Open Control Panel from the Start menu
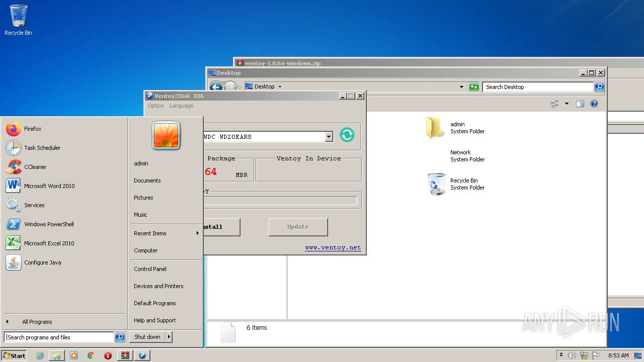Viewport: 644px width, 362px height. coord(166,269)
